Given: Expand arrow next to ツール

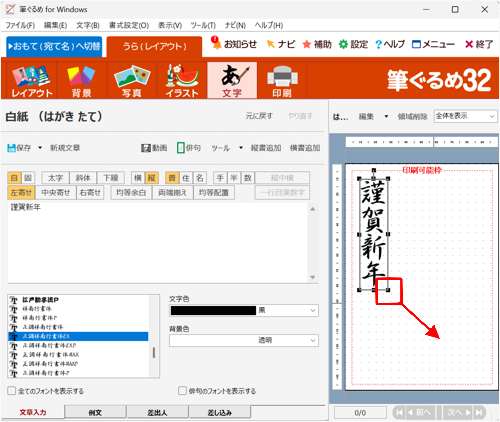Looking at the screenshot, I should pos(241,148).
